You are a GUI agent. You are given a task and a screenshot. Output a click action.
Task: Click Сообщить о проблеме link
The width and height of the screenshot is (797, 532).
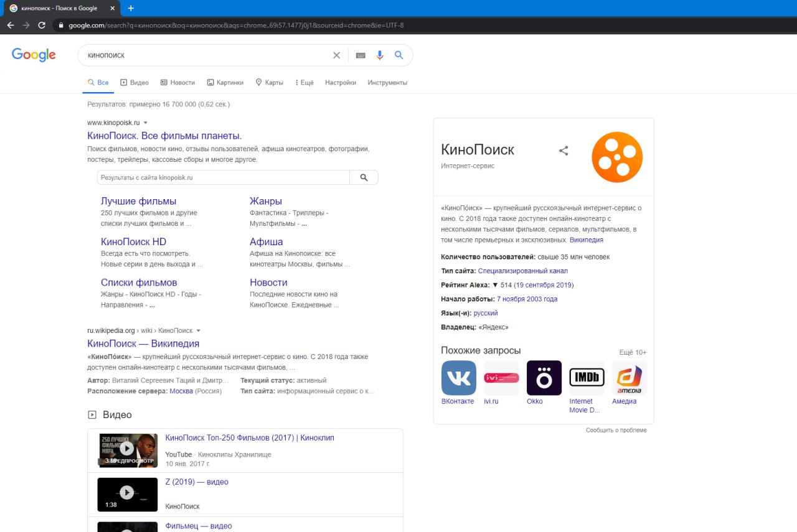click(x=616, y=430)
